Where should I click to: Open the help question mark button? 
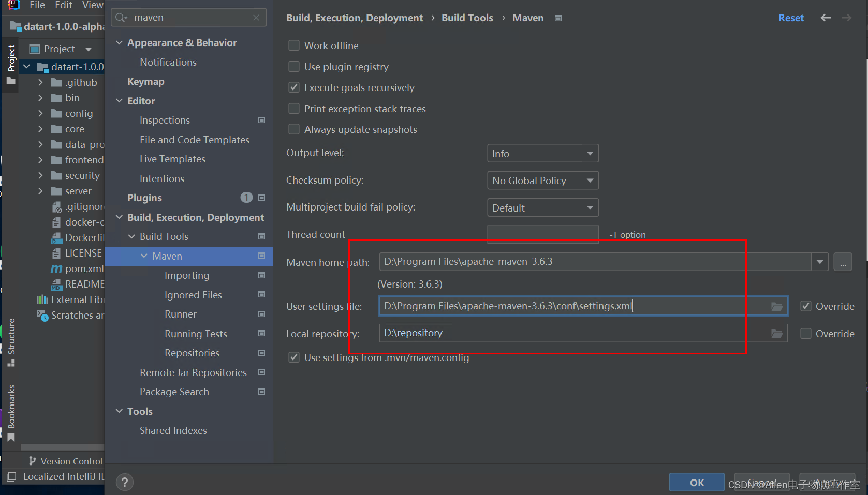pyautogui.click(x=124, y=483)
